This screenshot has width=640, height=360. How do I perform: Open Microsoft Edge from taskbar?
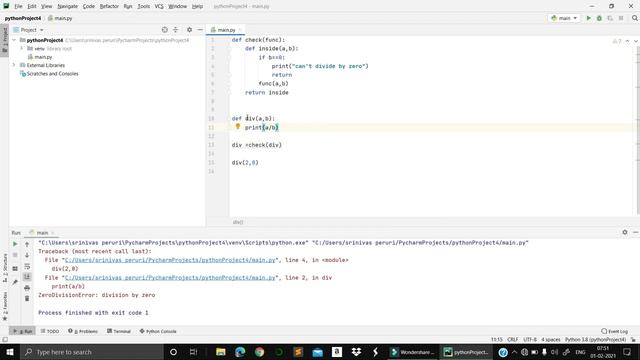(240, 352)
